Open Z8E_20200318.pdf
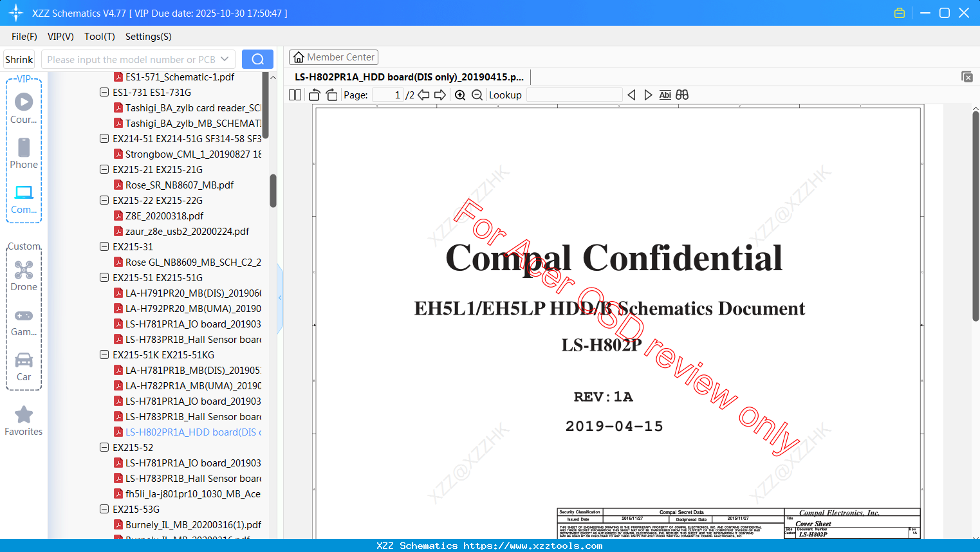This screenshot has height=552, width=980. pos(164,216)
